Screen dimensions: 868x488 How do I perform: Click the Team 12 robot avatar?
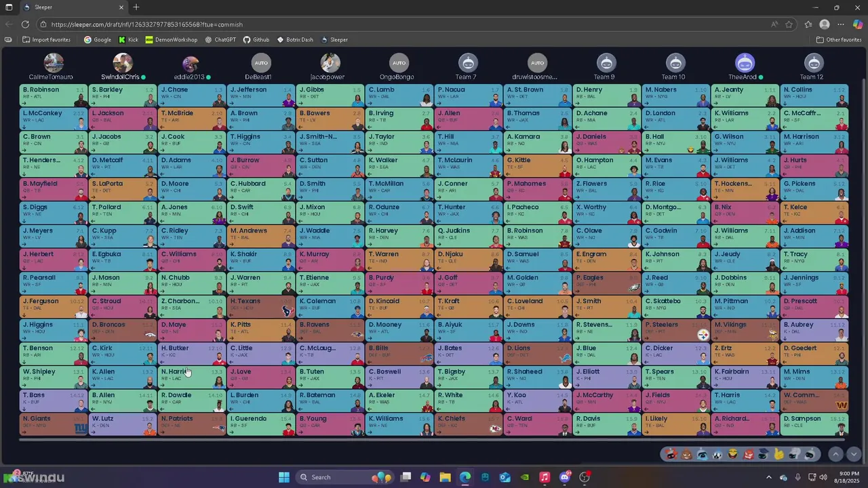[x=814, y=63]
